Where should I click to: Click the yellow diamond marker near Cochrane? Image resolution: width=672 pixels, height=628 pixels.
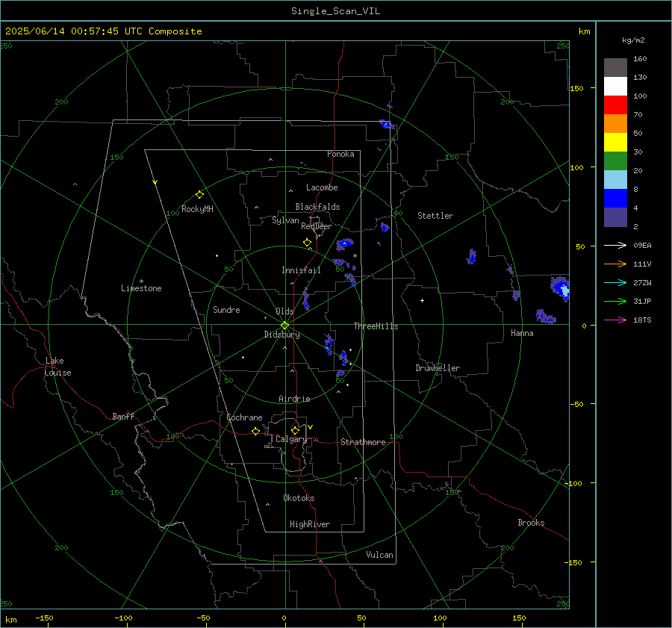pyautogui.click(x=256, y=432)
